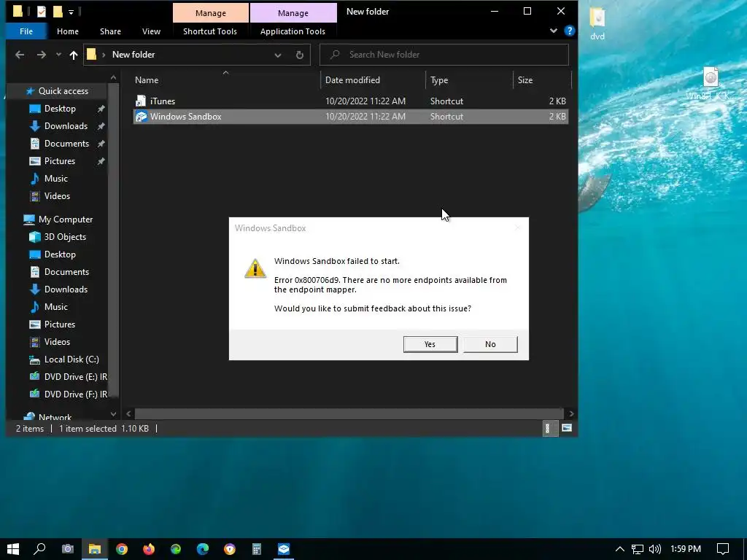
Task: Launch Google Chrome from taskbar
Action: coord(122,549)
